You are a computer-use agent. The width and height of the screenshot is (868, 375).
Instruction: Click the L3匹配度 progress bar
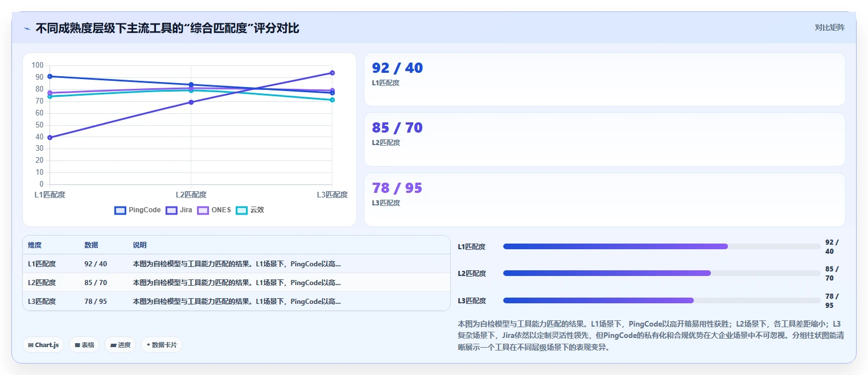tap(662, 300)
